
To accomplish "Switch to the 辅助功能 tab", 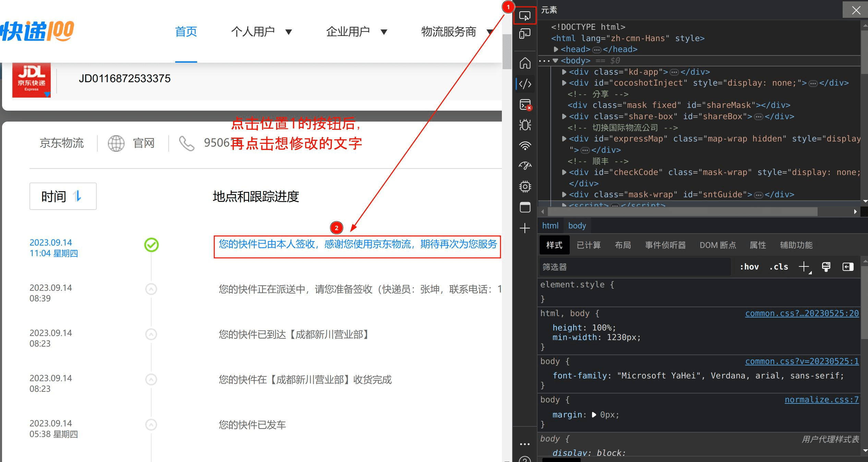I will 796,245.
